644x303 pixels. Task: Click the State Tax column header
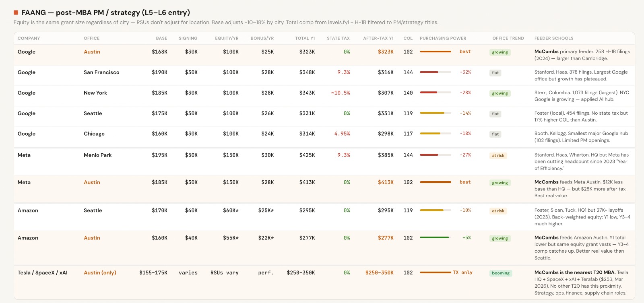338,38
